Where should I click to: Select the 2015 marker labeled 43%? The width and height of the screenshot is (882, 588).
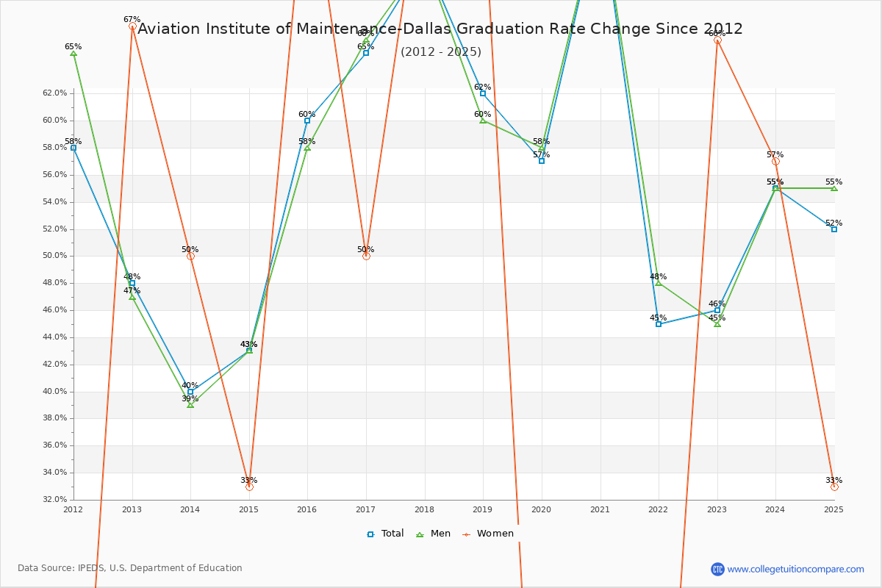[249, 351]
